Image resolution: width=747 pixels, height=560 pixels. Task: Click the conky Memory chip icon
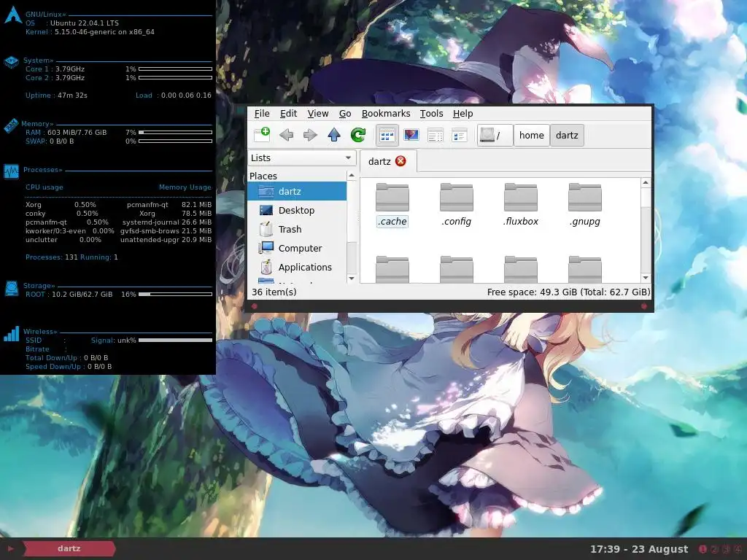(x=11, y=126)
